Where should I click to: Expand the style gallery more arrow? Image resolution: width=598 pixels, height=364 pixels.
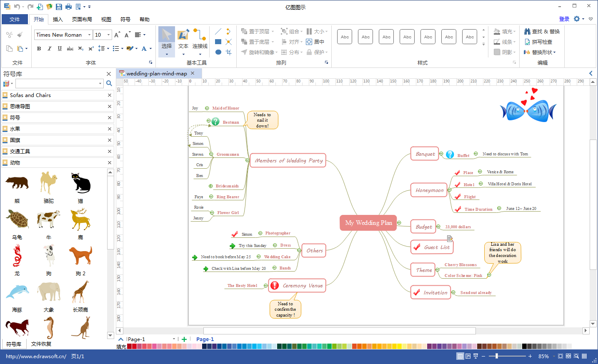pos(483,44)
